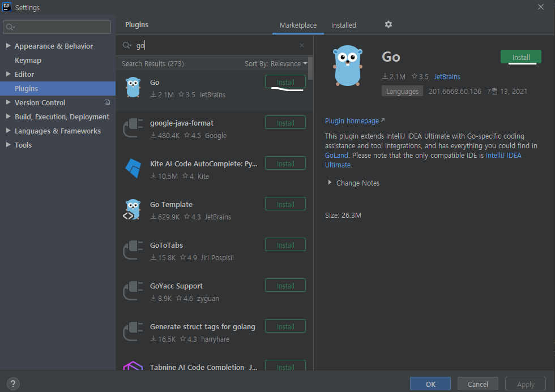This screenshot has width=555, height=392.
Task: Install the GoToTabs plugin
Action: [x=285, y=245]
